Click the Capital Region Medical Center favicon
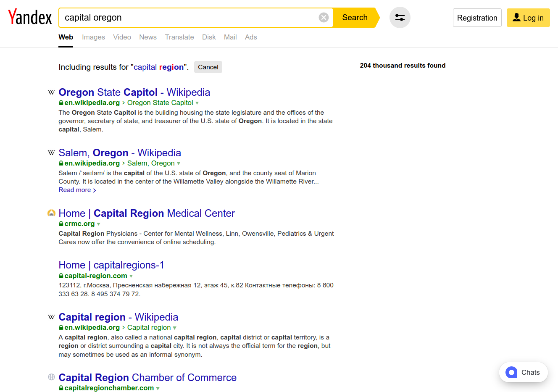 (51, 213)
